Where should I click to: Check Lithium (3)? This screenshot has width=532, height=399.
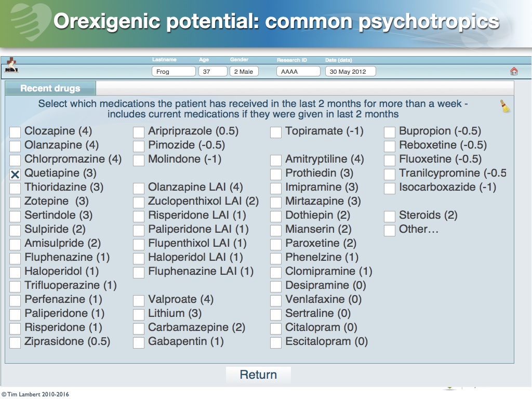pos(138,314)
